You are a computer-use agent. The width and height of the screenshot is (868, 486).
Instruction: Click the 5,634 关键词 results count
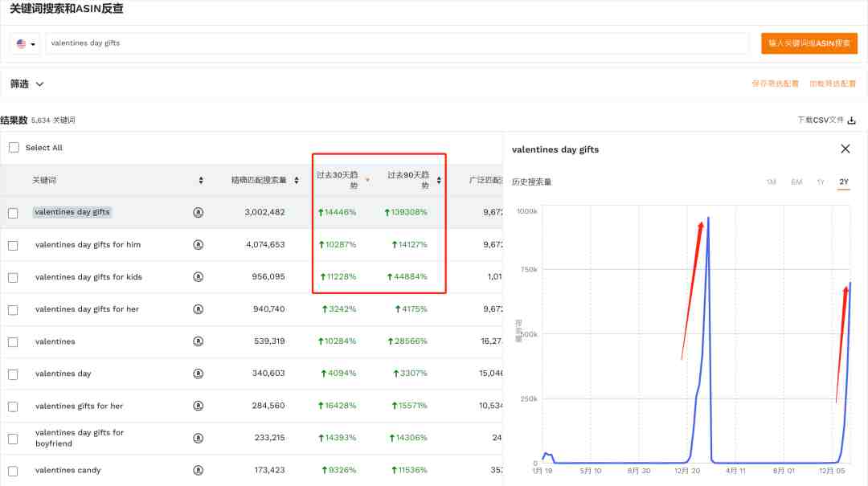(x=53, y=120)
